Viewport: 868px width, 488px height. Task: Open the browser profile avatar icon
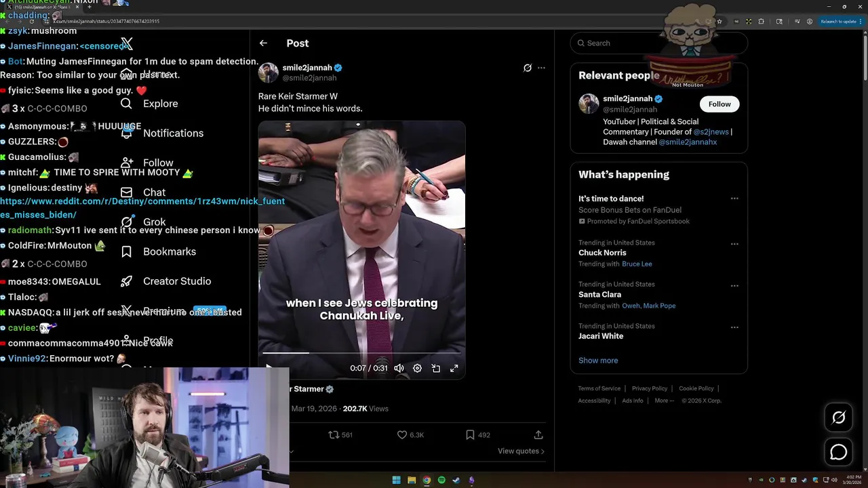810,21
